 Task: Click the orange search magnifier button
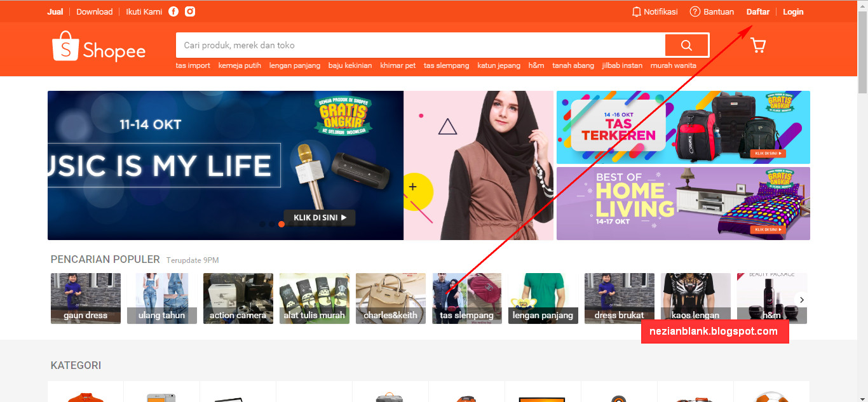[x=686, y=45]
